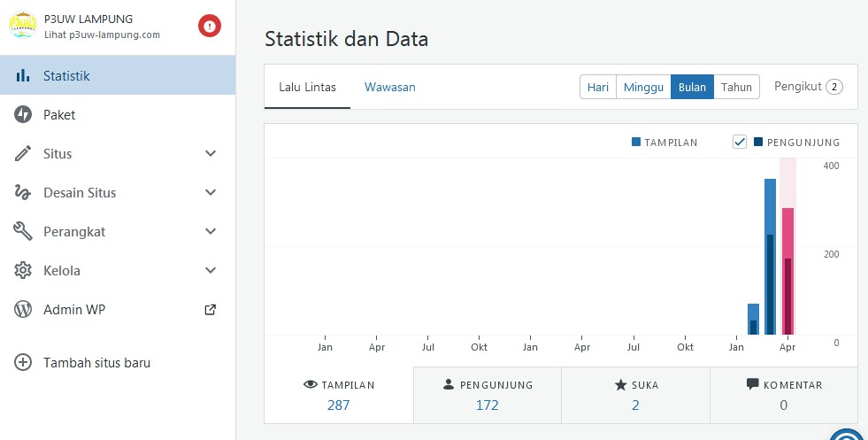Select the Lalu Lintas tab
The height and width of the screenshot is (440, 868).
point(307,87)
